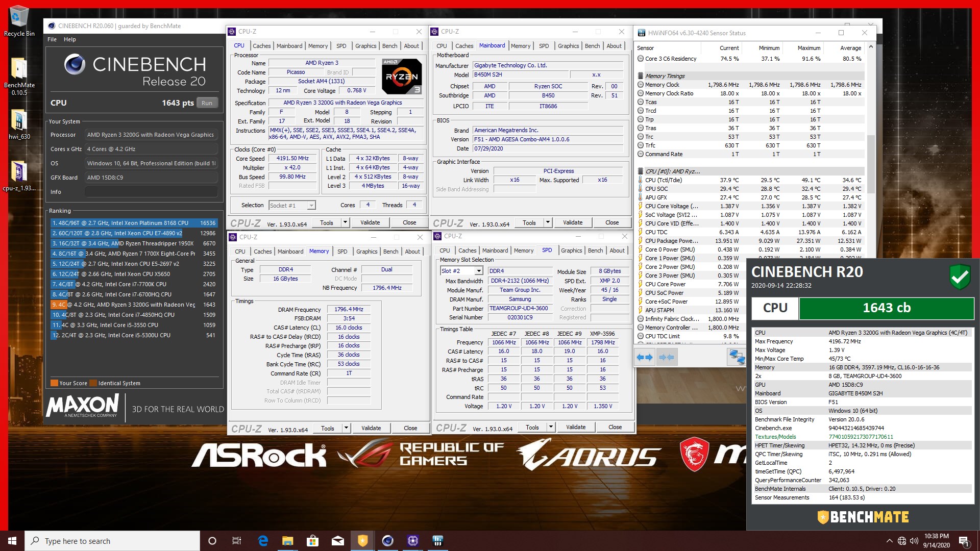This screenshot has width=980, height=551.
Task: Click Validate in Mainboard CPU-Z window
Action: coord(573,222)
